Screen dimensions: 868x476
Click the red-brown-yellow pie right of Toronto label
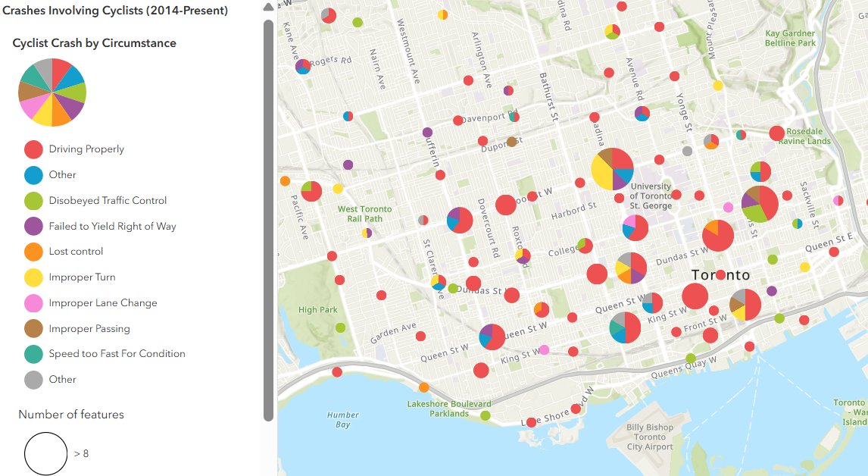click(x=745, y=305)
